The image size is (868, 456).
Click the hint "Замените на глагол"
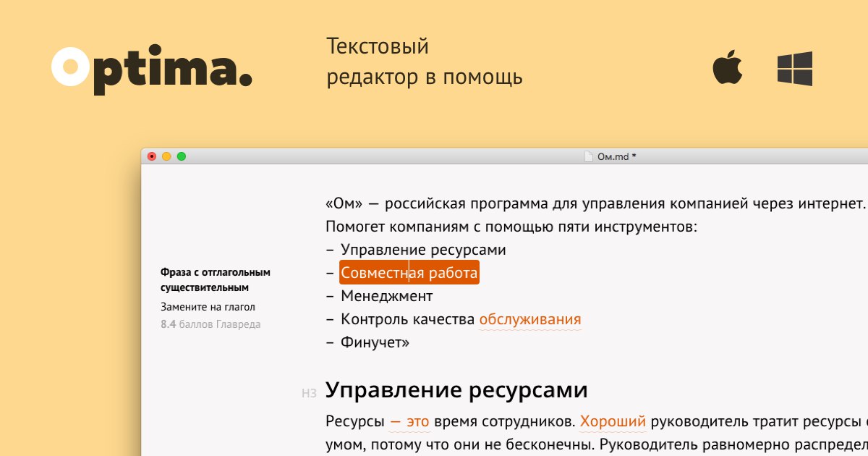coord(208,307)
